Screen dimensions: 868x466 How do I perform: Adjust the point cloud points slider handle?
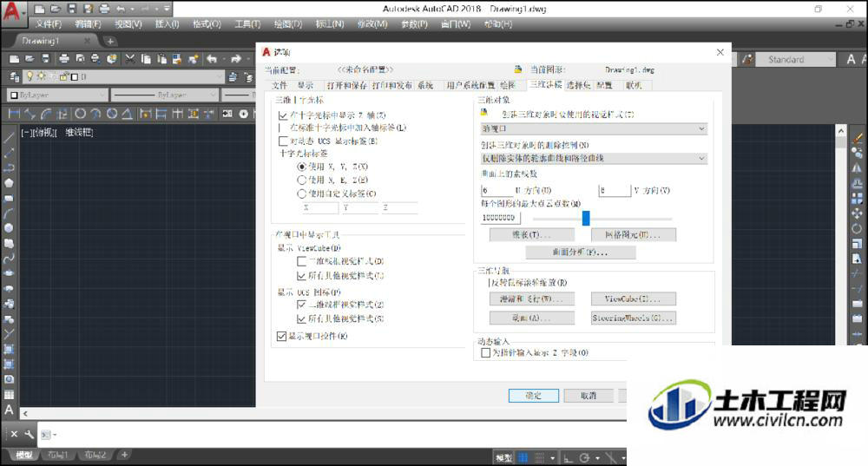coord(586,218)
